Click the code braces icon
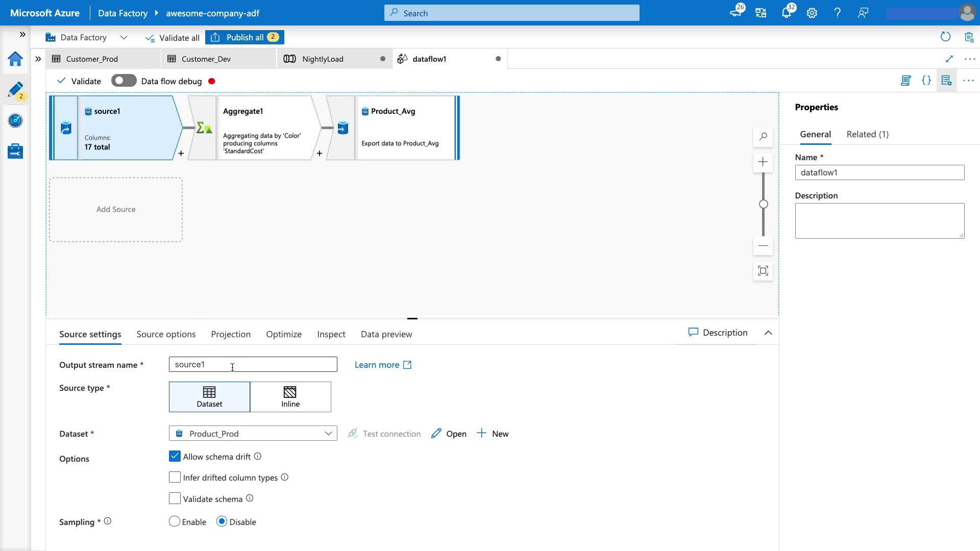Image resolution: width=980 pixels, height=551 pixels. click(926, 81)
